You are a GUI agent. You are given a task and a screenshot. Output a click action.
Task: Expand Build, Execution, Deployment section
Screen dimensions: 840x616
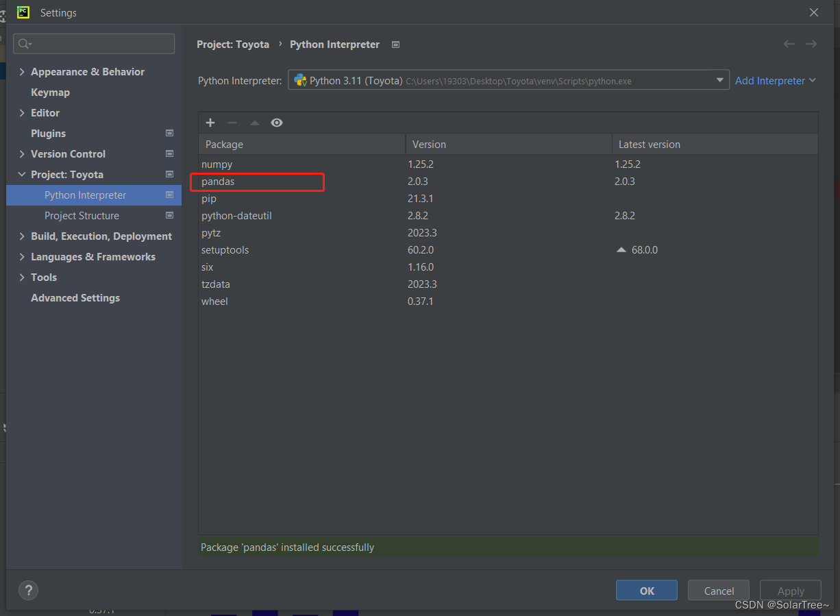(22, 236)
